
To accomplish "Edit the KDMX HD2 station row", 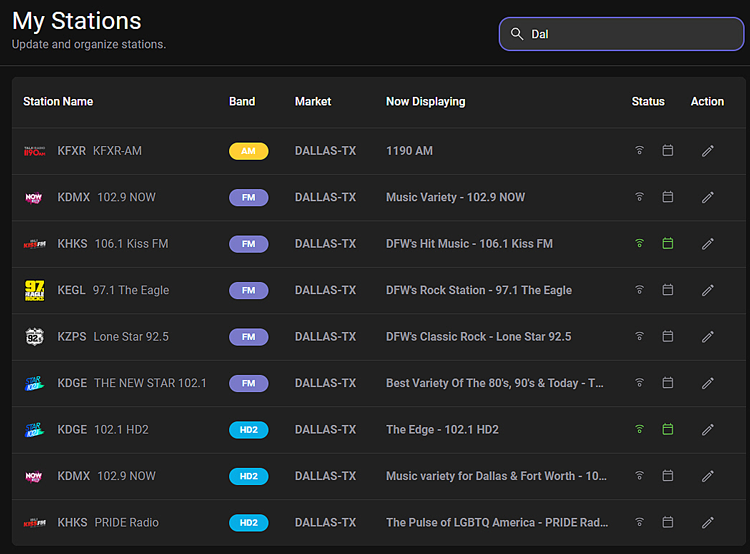I will click(707, 476).
